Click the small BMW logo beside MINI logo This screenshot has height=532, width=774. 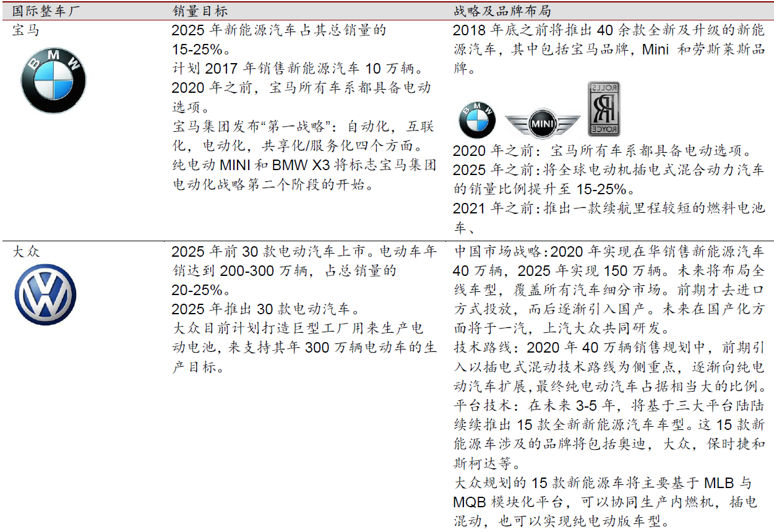[x=476, y=119]
